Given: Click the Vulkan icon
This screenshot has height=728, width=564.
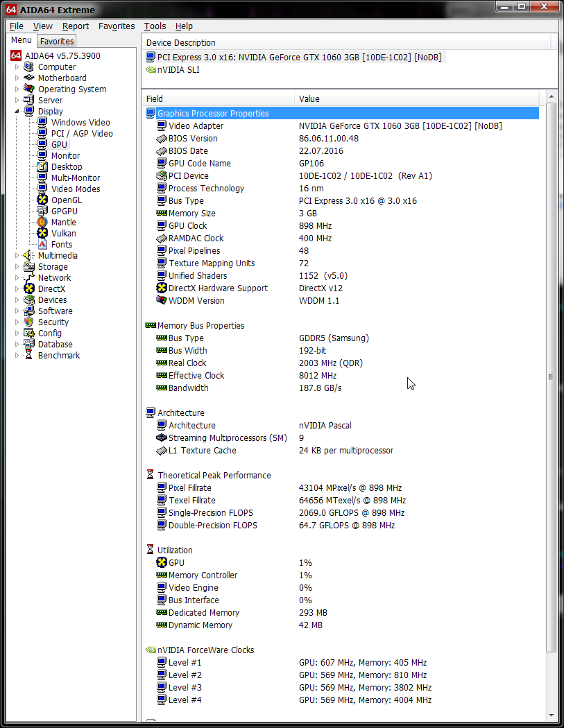Looking at the screenshot, I should 42,234.
